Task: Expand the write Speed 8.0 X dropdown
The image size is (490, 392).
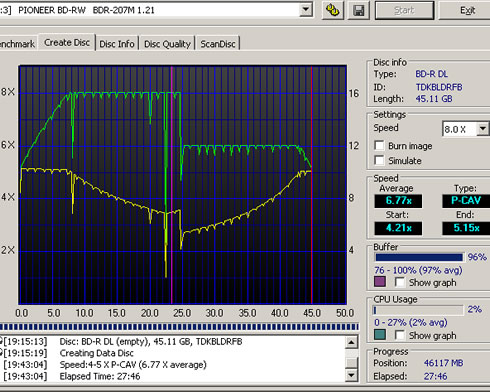Action: pos(483,129)
